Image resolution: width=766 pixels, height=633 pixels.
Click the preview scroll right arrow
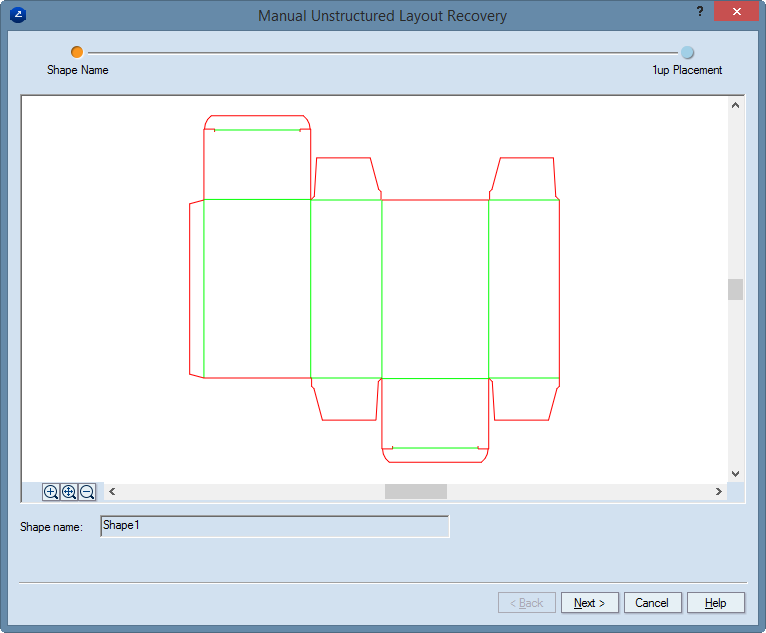point(718,492)
